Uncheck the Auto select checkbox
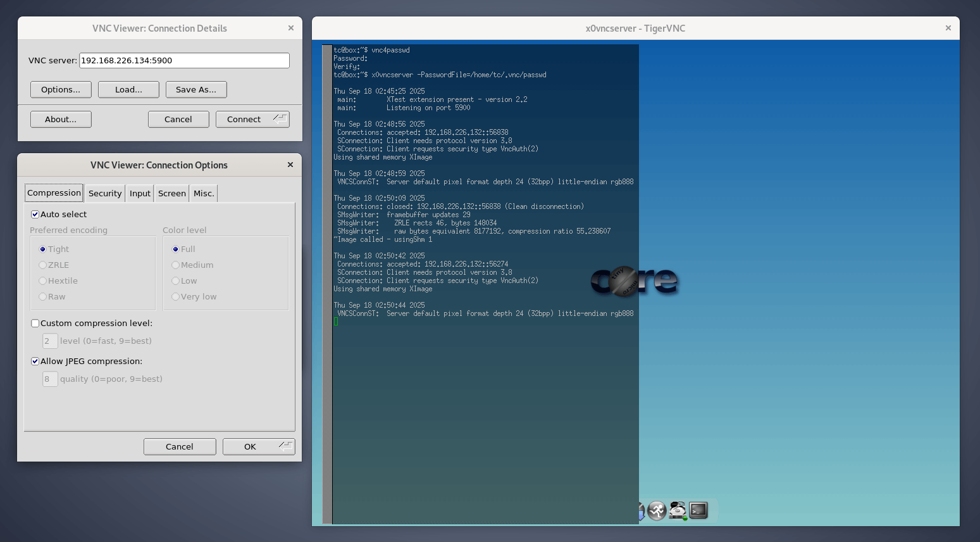The width and height of the screenshot is (980, 542). click(x=35, y=215)
